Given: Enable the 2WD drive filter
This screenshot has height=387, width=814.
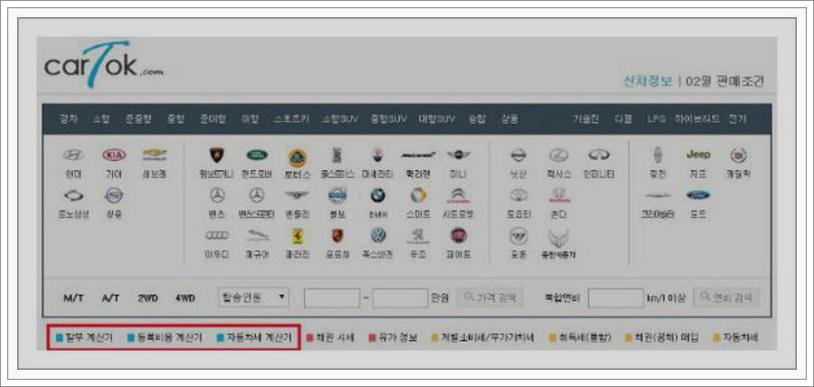Looking at the screenshot, I should coord(148,298).
